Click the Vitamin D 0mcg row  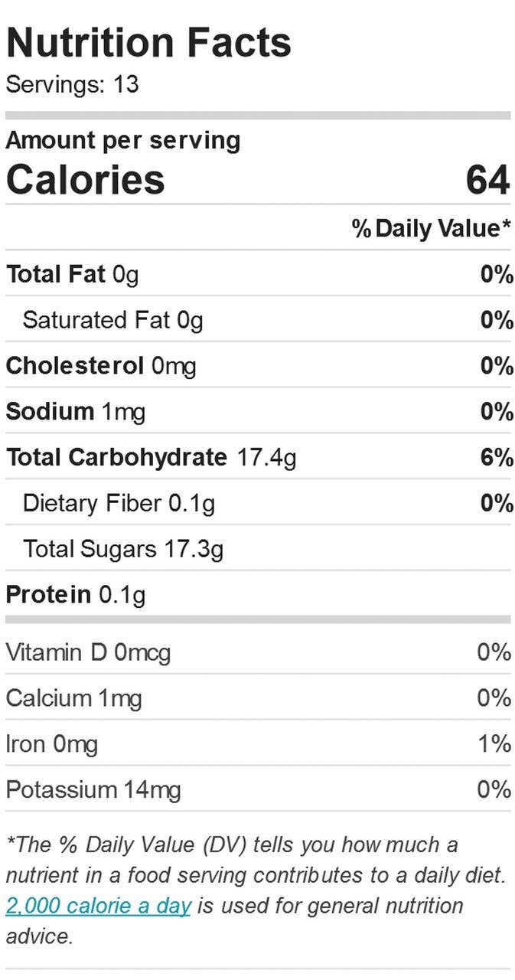click(88, 652)
